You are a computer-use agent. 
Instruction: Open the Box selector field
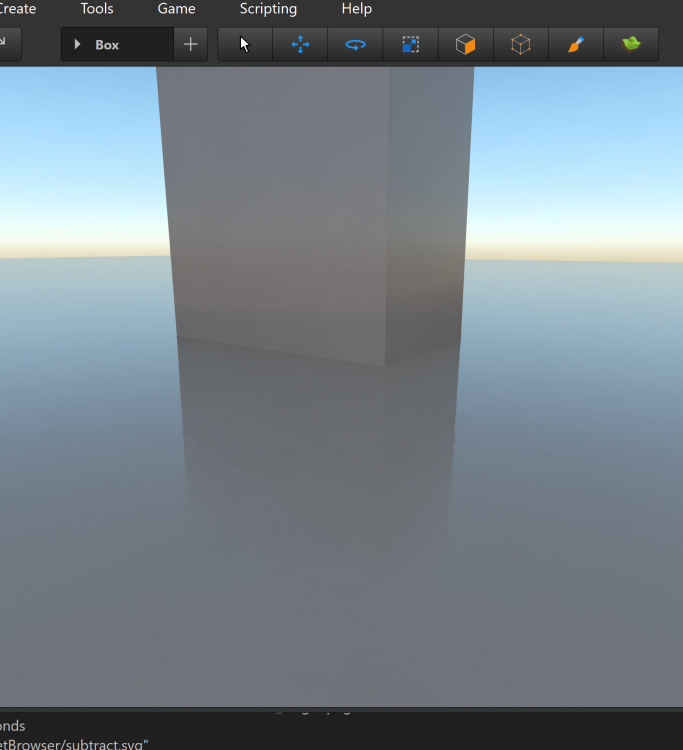pyautogui.click(x=117, y=44)
